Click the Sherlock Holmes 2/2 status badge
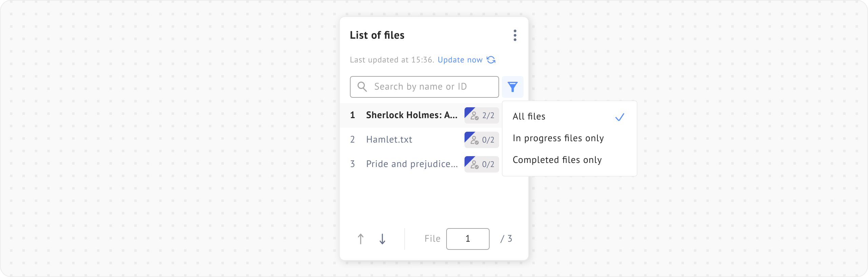The image size is (868, 277). pos(481,115)
